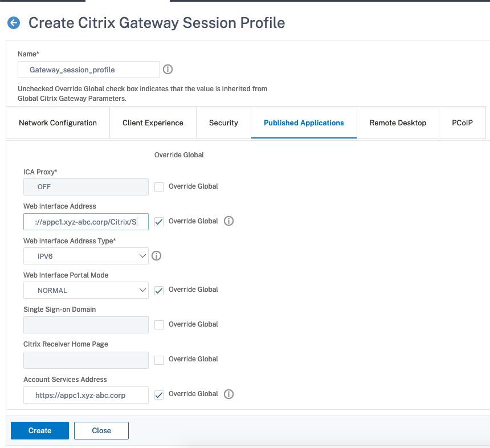
Task: Click info icon beside Web Interface Address Type
Action: click(x=156, y=256)
